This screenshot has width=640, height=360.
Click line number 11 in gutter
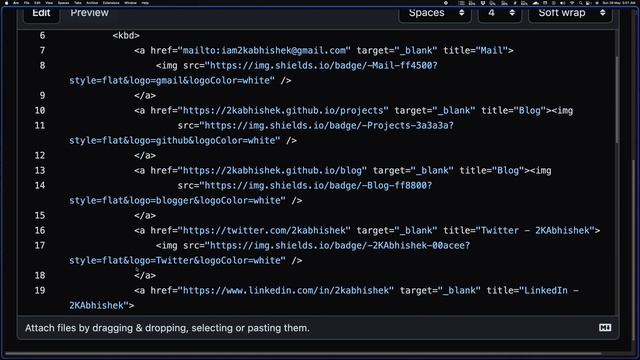pyautogui.click(x=40, y=126)
